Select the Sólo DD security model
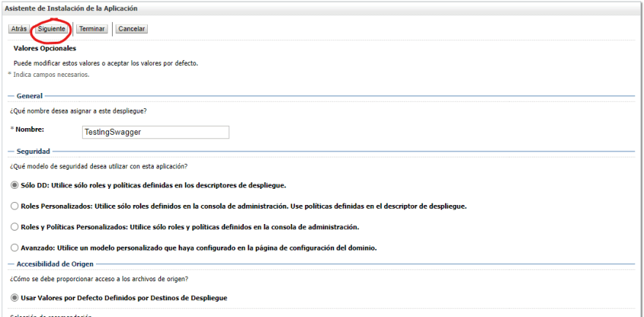The width and height of the screenshot is (644, 317). click(15, 185)
